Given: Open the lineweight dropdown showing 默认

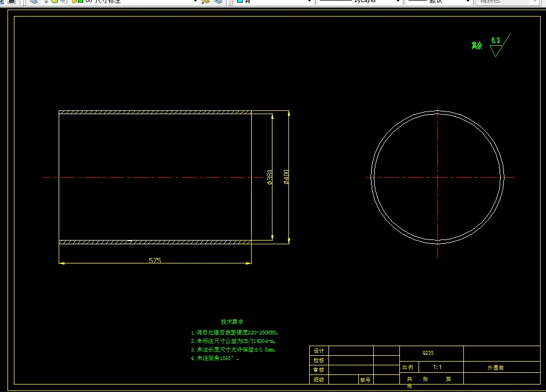Looking at the screenshot, I should click(439, 2).
